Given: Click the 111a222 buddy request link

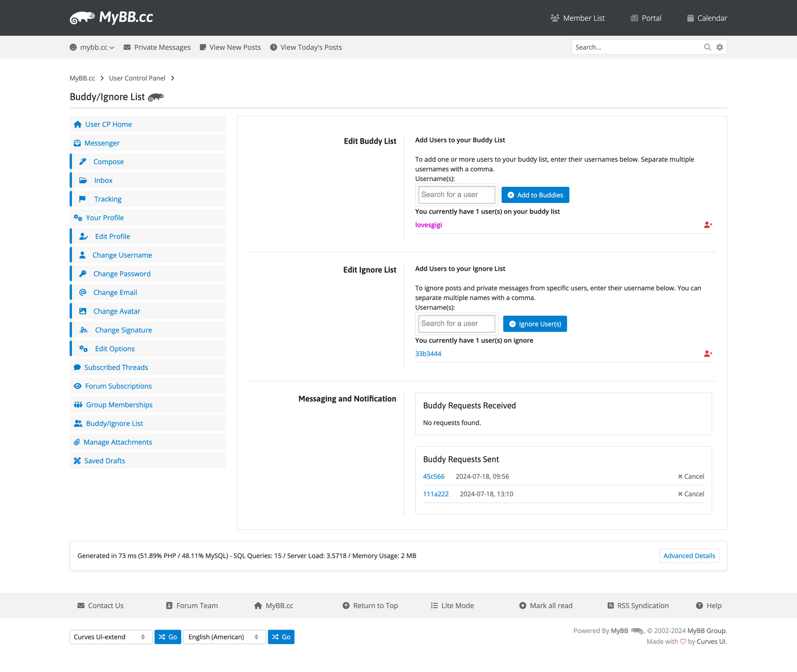Looking at the screenshot, I should coord(435,494).
